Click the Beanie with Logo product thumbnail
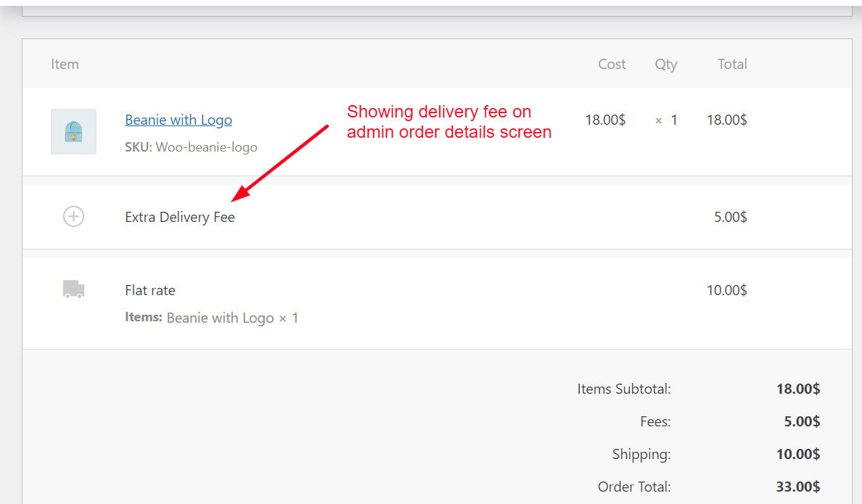This screenshot has height=504, width=862. (73, 131)
